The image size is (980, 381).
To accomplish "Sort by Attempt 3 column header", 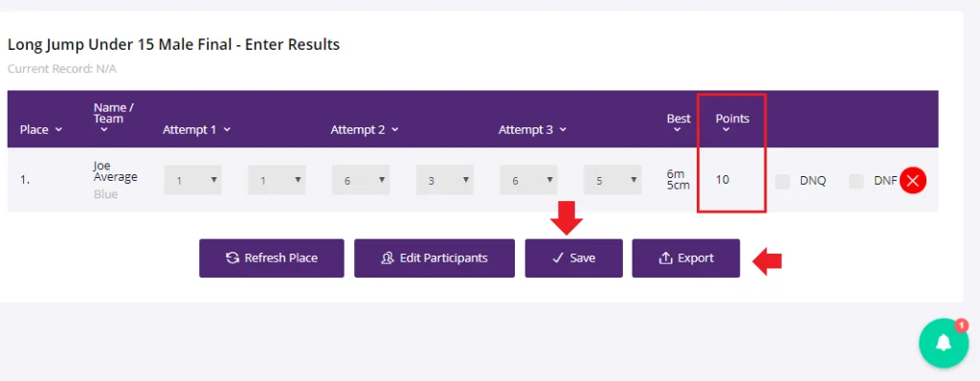I will (532, 129).
